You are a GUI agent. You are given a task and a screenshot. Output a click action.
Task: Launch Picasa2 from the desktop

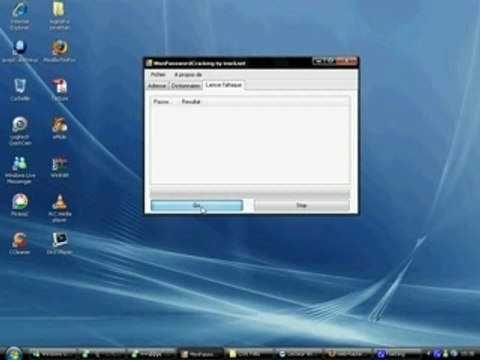[20, 205]
